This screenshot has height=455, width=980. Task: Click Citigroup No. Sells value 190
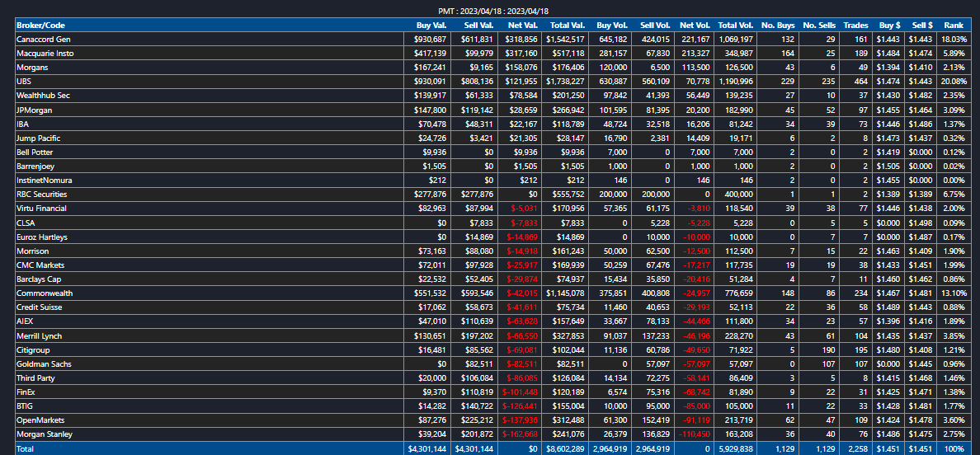(x=829, y=349)
